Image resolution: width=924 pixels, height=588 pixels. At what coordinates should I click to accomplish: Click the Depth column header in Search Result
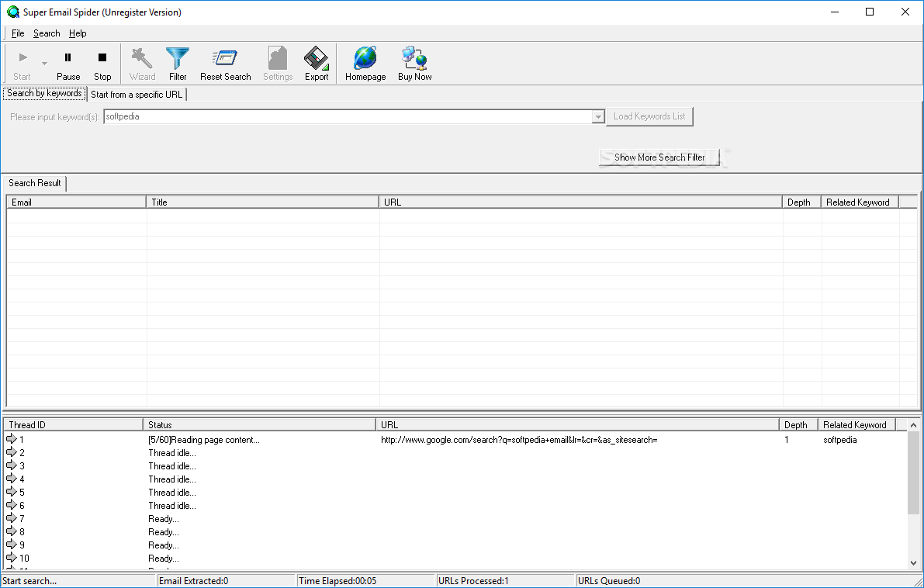click(801, 202)
